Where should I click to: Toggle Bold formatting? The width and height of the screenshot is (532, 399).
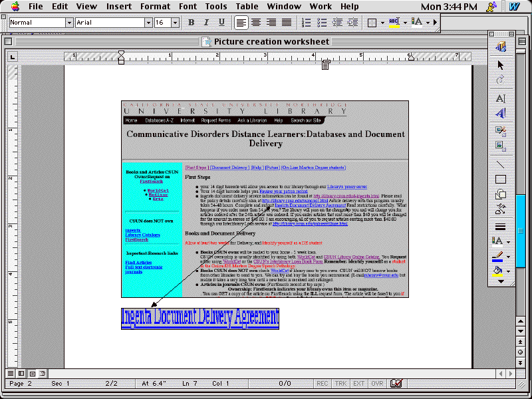pyautogui.click(x=191, y=23)
